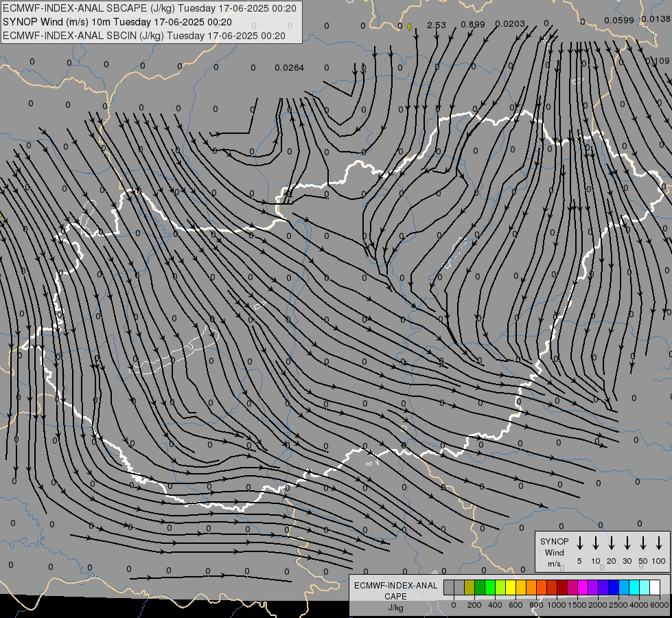
Task: Pick the pure yellow CAPE legend swatch
Action: pos(511,587)
